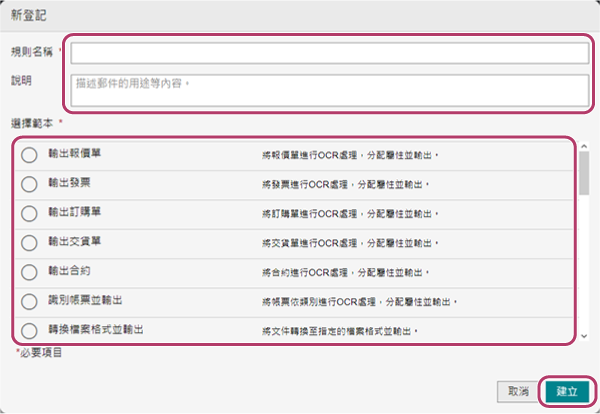Click the 規則名稱 text input field
Image resolution: width=600 pixels, height=414 pixels.
click(x=329, y=53)
